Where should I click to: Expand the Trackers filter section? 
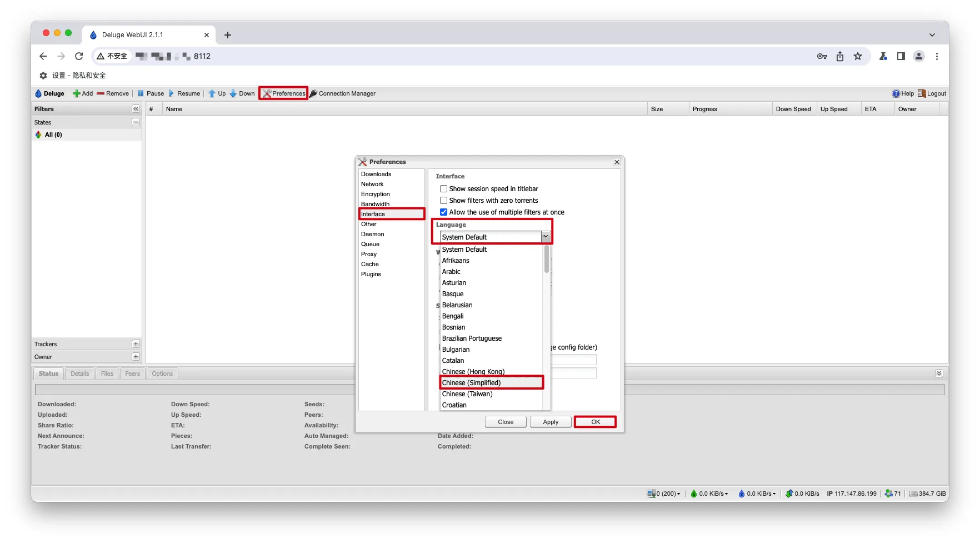136,344
